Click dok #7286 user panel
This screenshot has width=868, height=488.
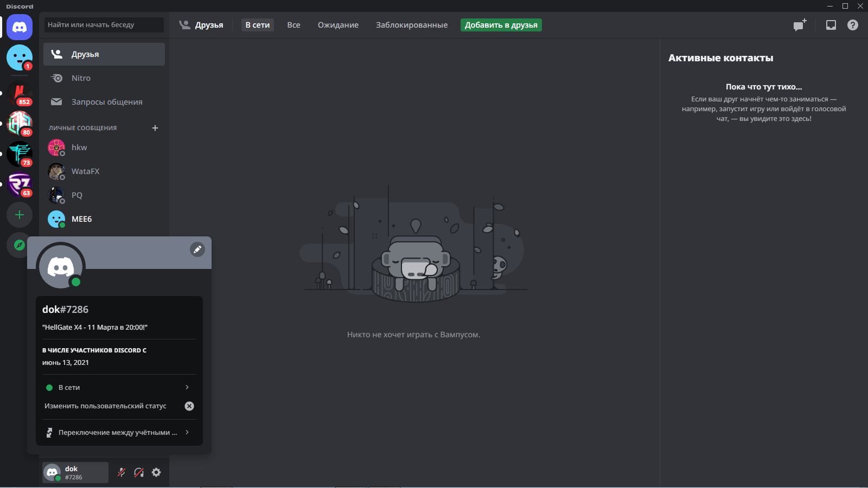tap(75, 472)
